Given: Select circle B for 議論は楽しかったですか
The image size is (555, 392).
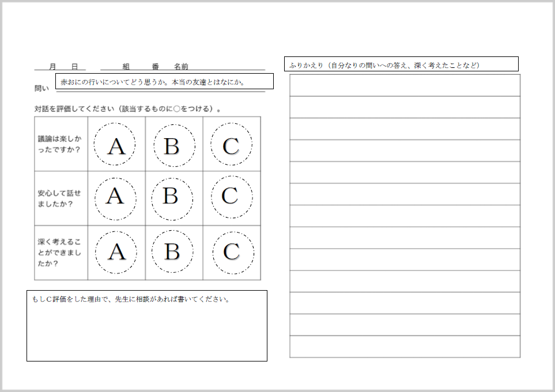Looking at the screenshot, I should pyautogui.click(x=174, y=145).
